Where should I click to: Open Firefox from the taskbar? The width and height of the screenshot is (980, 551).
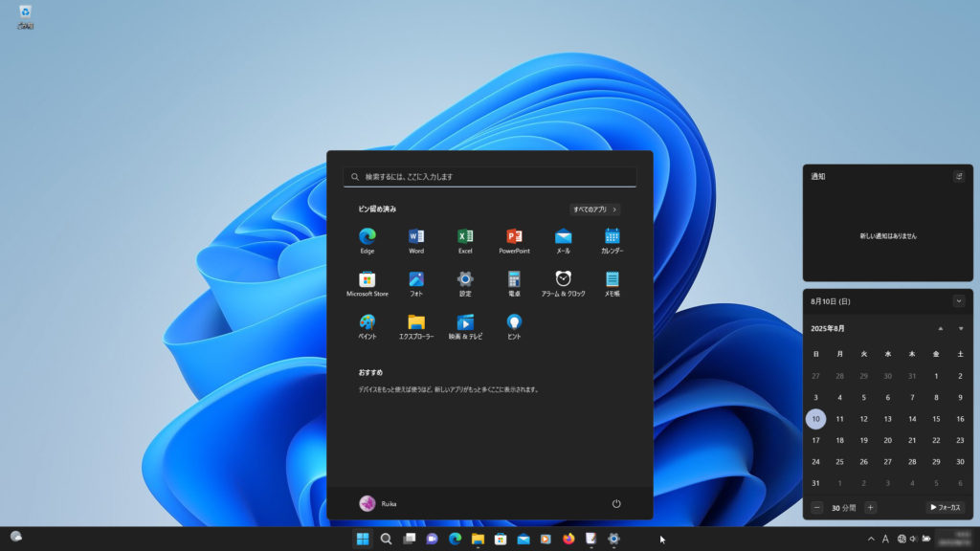tap(569, 539)
